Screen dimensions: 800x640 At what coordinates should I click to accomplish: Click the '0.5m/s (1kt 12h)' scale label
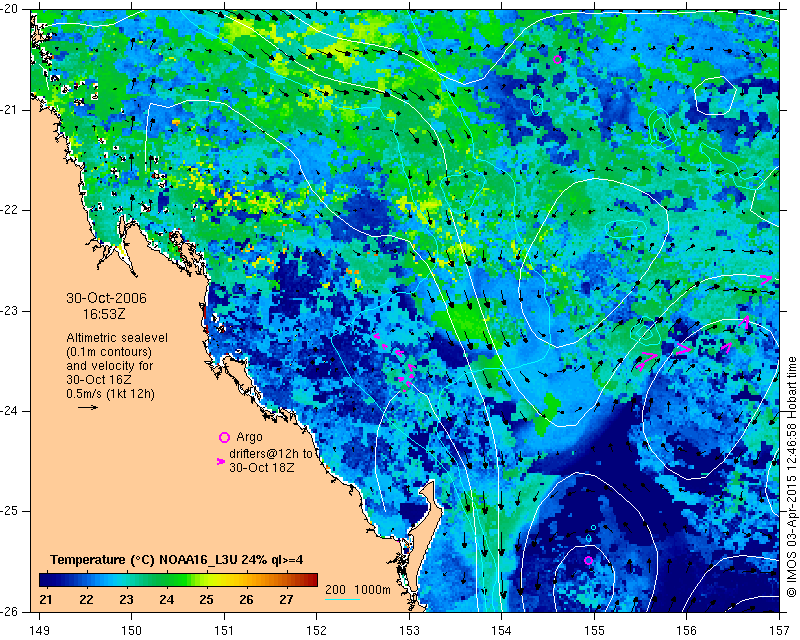tap(111, 394)
